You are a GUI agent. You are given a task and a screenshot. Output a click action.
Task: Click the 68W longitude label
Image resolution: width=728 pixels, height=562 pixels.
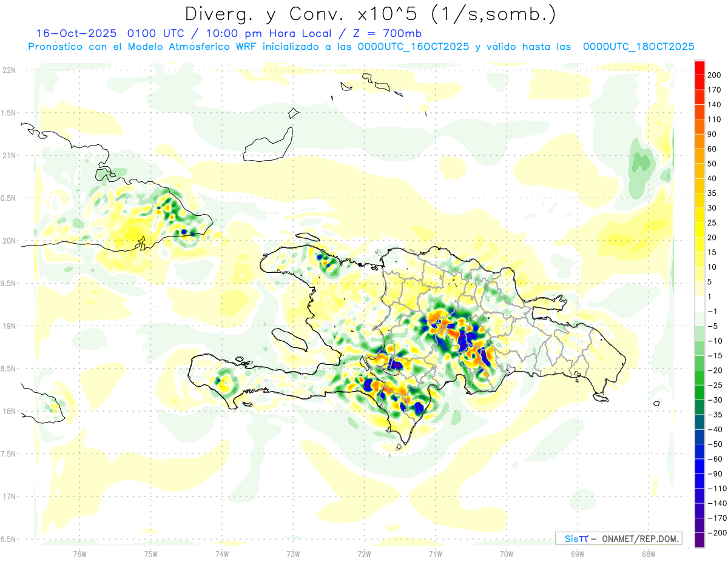click(648, 554)
